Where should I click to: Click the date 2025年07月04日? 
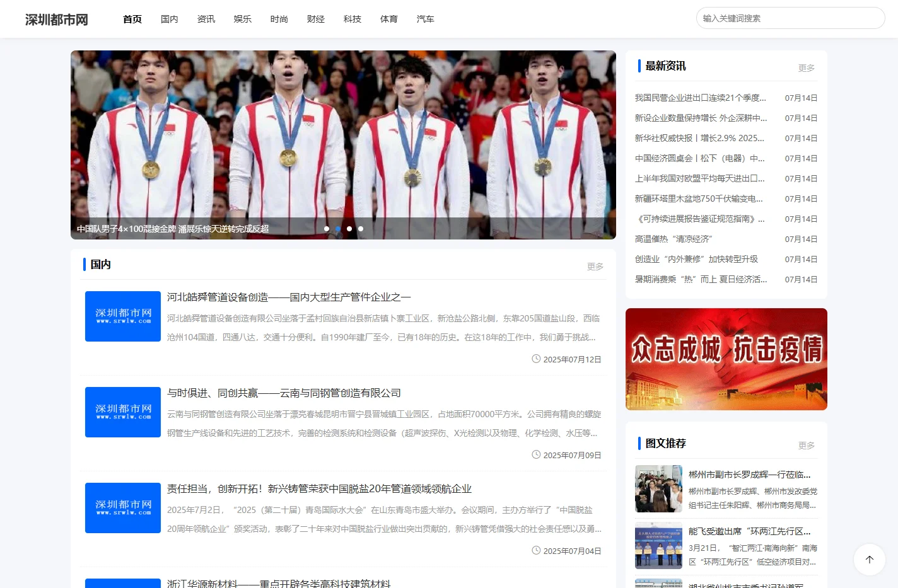pos(572,551)
